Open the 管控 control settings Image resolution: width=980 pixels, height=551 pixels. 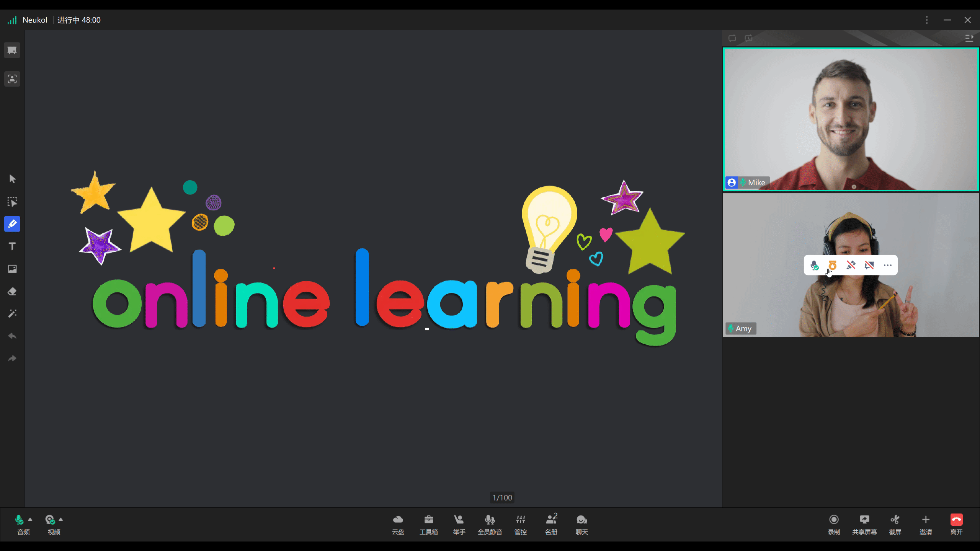click(x=521, y=525)
